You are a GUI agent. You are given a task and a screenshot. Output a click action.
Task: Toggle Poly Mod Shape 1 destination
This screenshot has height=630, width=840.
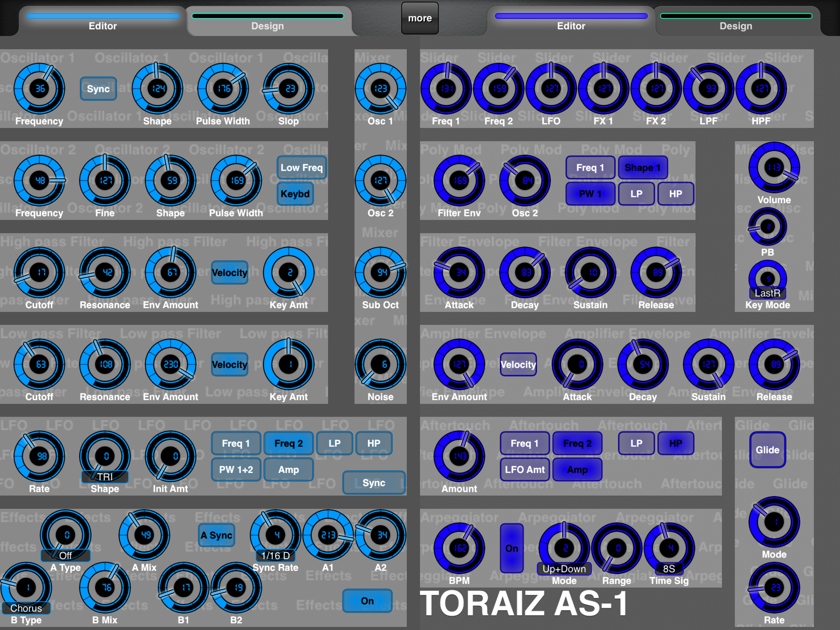[643, 167]
